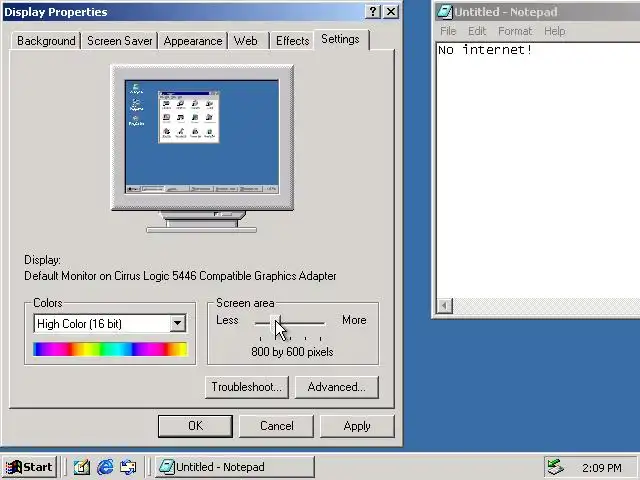Confirm with the OK button
The width and height of the screenshot is (640, 480).
(x=195, y=426)
